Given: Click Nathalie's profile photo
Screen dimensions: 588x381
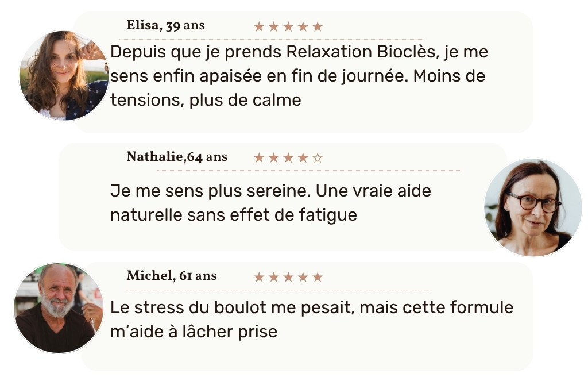Looking at the screenshot, I should (x=533, y=207).
